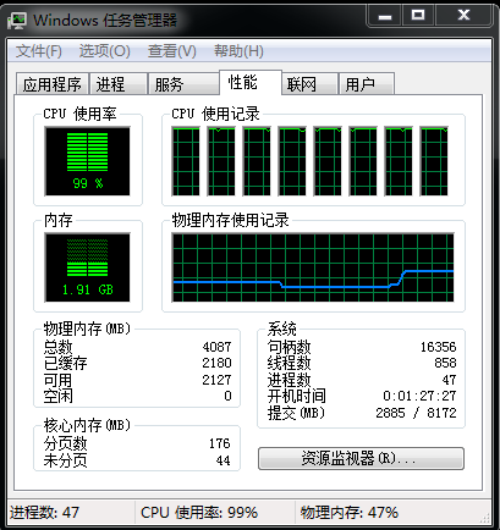Screen dimensions: 500x530
Task: Maximize the Task Manager window
Action: pos(418,16)
